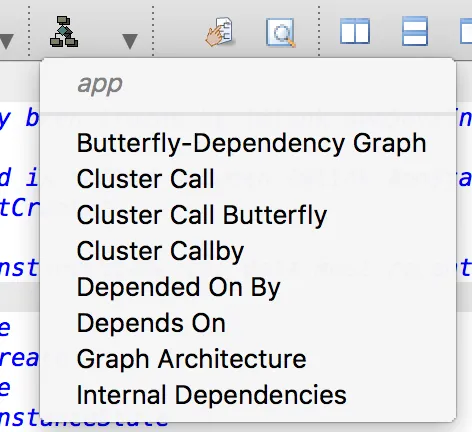This screenshot has width=472, height=432.
Task: Click the partially visible layout icon at right edge
Action: point(466,31)
